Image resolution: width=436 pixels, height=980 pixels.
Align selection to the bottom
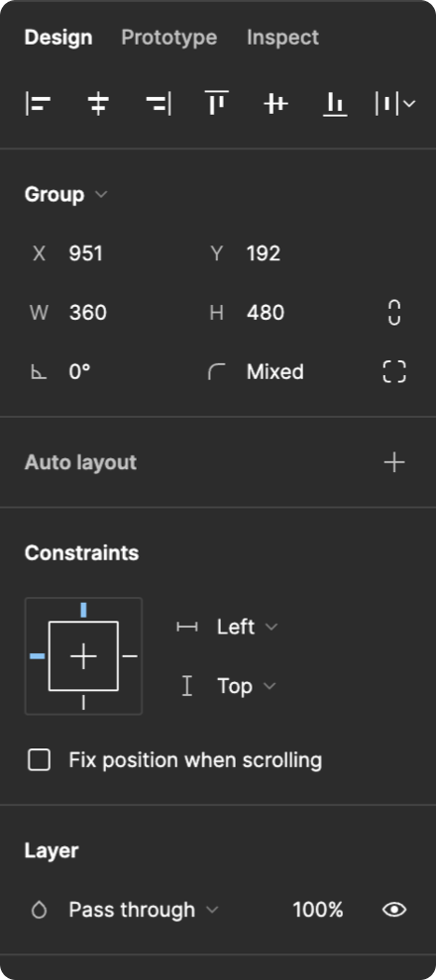335,104
